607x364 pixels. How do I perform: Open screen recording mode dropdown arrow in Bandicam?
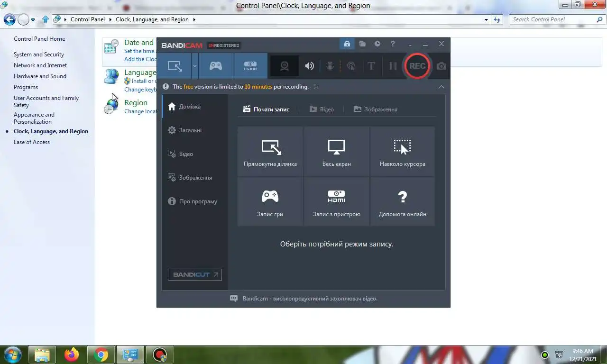pyautogui.click(x=194, y=66)
